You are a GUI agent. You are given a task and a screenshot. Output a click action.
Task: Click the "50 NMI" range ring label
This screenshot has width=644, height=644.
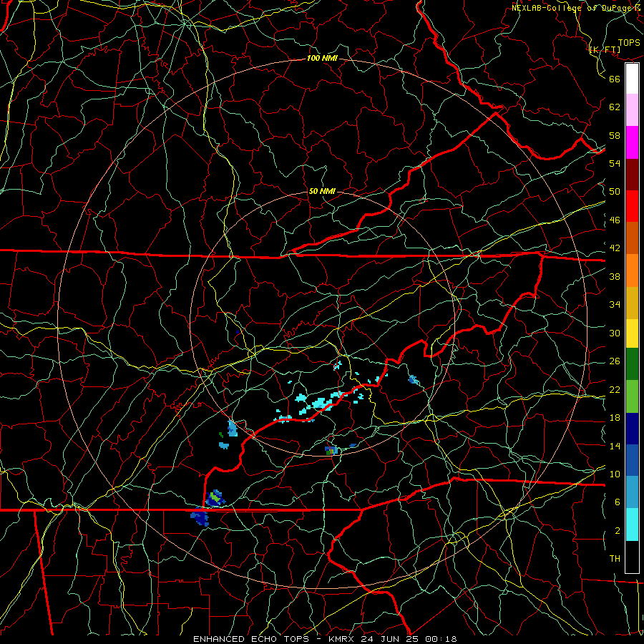tap(321, 191)
